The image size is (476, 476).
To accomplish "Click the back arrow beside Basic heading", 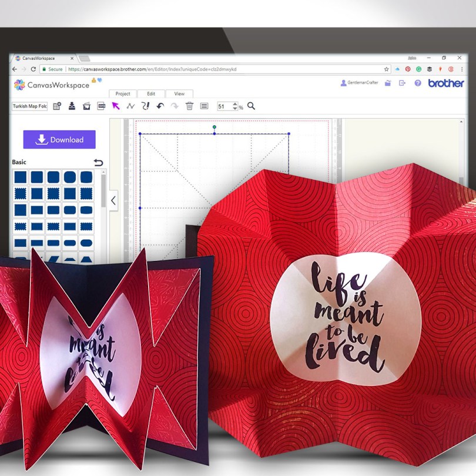I will coord(99,161).
